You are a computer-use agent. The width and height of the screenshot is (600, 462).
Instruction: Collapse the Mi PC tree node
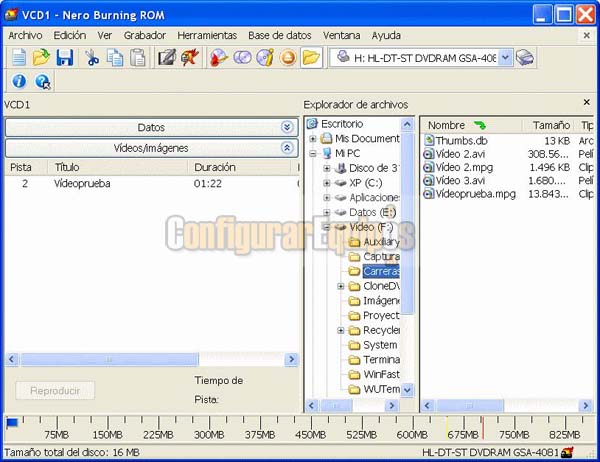click(313, 153)
